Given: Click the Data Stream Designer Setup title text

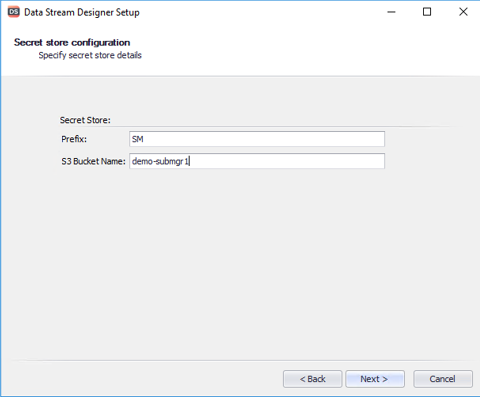Looking at the screenshot, I should coord(82,12).
